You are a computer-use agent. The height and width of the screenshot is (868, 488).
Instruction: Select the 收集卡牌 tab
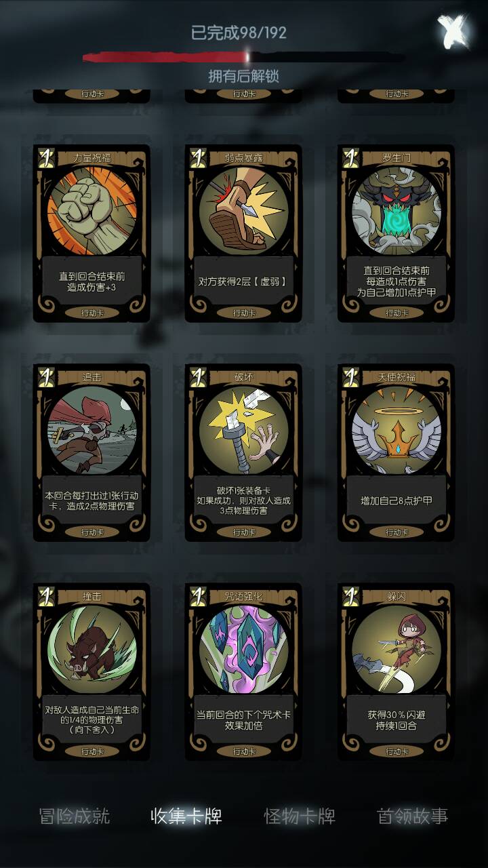[x=186, y=816]
